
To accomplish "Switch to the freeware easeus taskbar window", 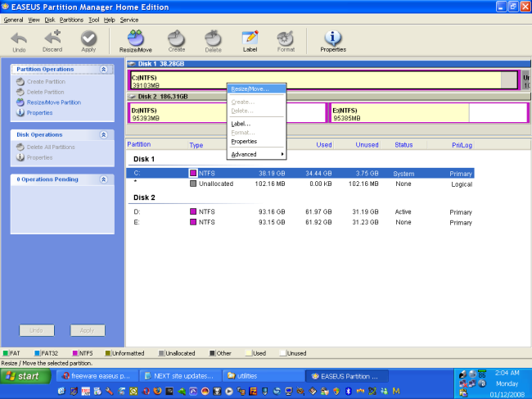I will (97, 376).
